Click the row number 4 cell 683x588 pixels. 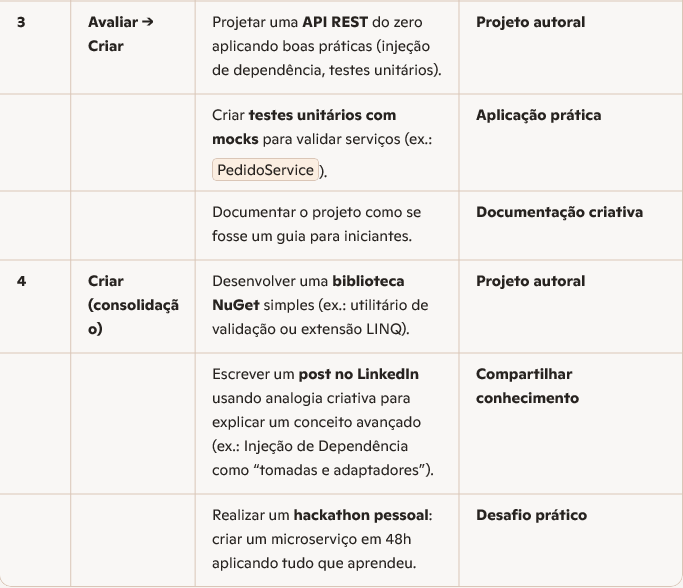(21, 281)
